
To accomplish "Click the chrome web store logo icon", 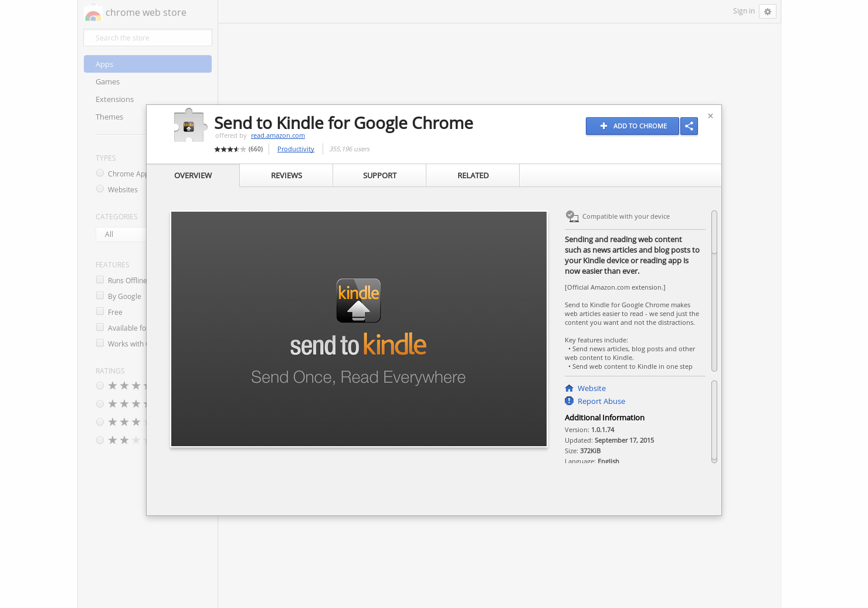I will click(x=93, y=12).
